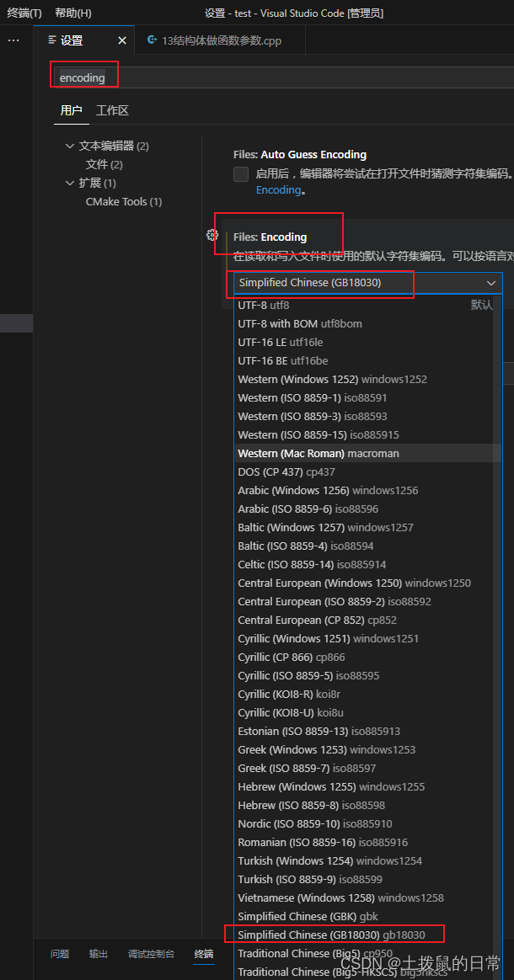Choose UTF-16 BE utf16be option
The width and height of the screenshot is (514, 980).
[x=367, y=360]
